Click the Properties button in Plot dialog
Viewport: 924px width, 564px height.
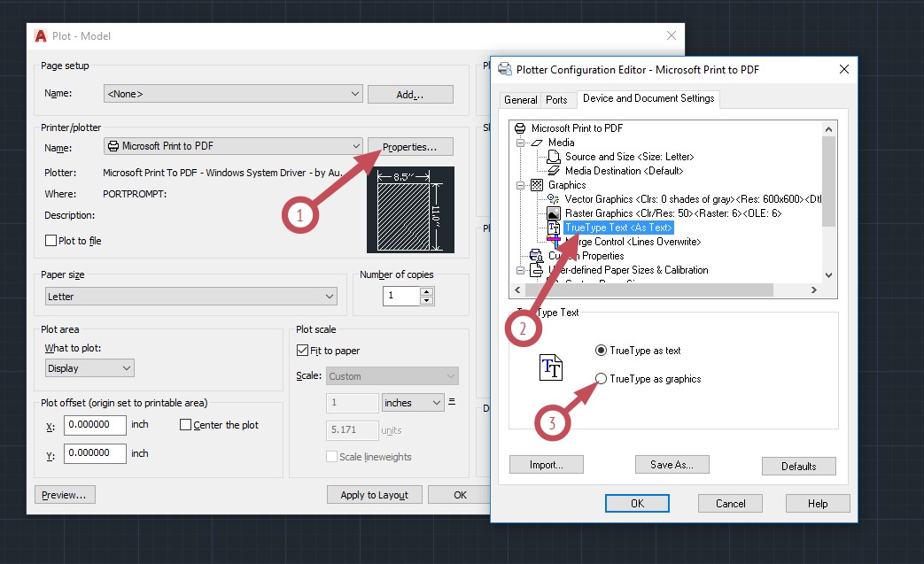410,147
